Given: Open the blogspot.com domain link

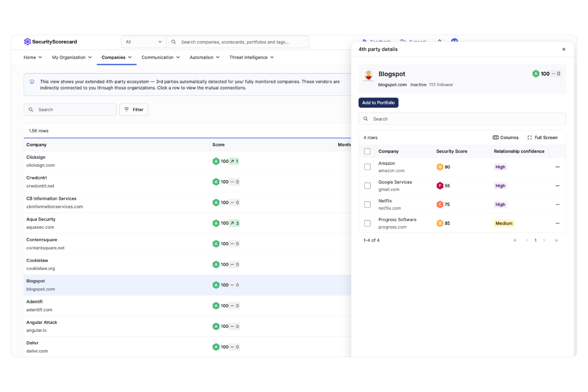Looking at the screenshot, I should pyautogui.click(x=392, y=84).
